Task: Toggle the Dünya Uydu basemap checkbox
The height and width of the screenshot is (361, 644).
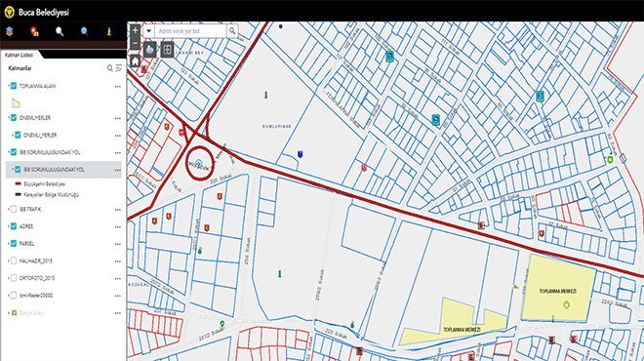Action: point(14,312)
